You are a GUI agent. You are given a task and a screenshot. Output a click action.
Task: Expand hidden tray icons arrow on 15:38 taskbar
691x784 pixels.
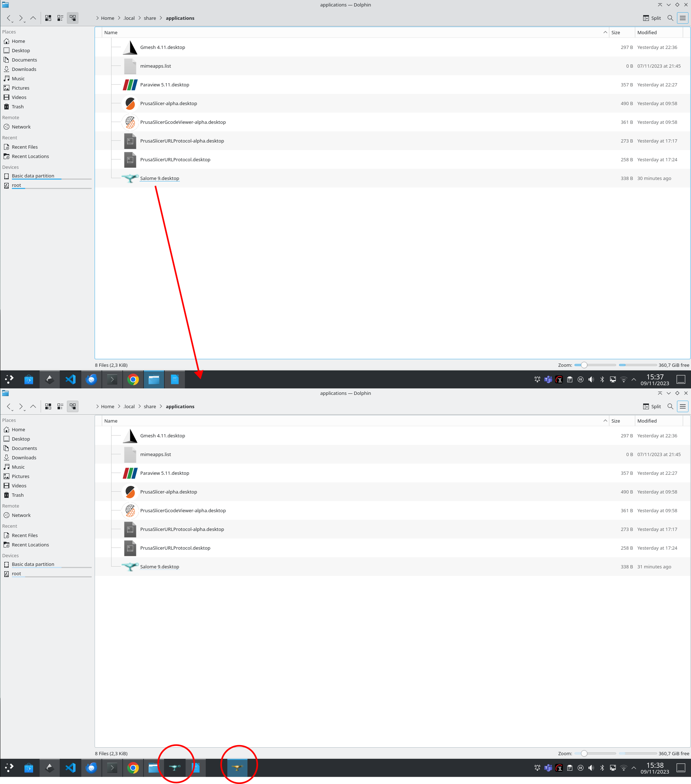tap(634, 768)
